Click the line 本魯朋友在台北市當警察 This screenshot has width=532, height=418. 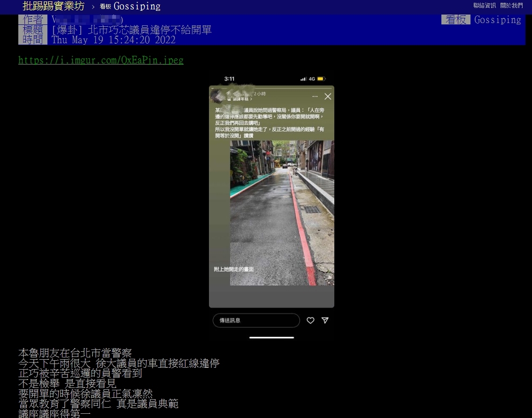click(x=75, y=353)
